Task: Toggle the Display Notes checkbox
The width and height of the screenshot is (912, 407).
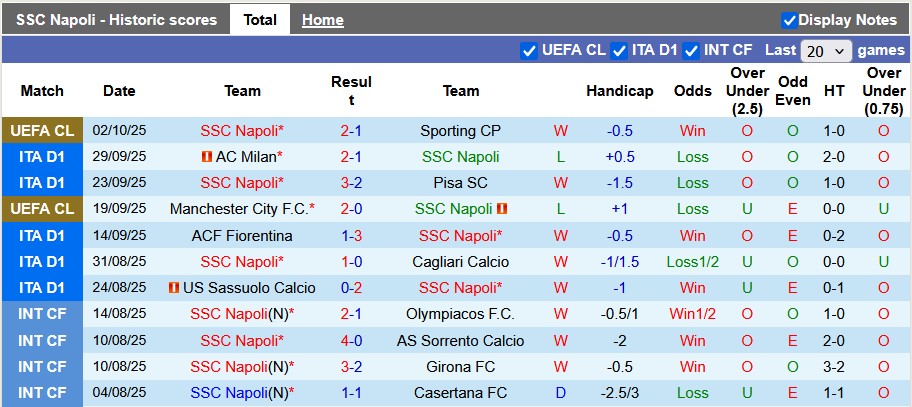Action: tap(789, 20)
